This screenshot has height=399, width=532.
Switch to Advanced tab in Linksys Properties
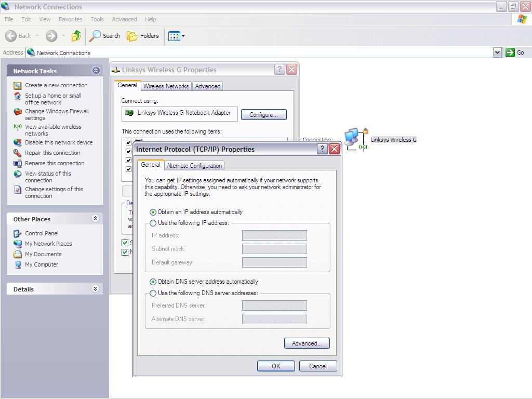pyautogui.click(x=208, y=86)
